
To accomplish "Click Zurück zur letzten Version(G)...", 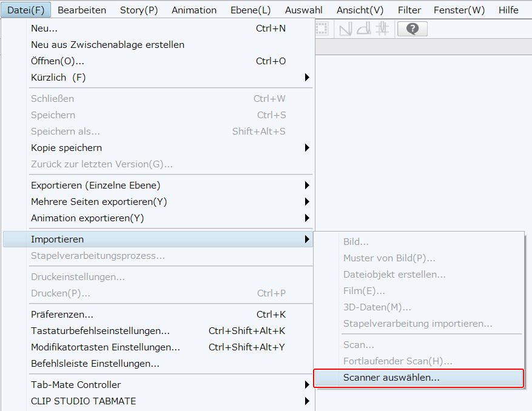I will point(158,164).
